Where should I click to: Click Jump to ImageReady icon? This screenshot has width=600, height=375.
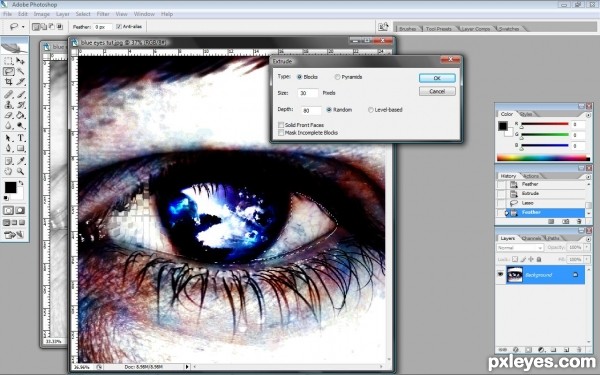point(14,234)
